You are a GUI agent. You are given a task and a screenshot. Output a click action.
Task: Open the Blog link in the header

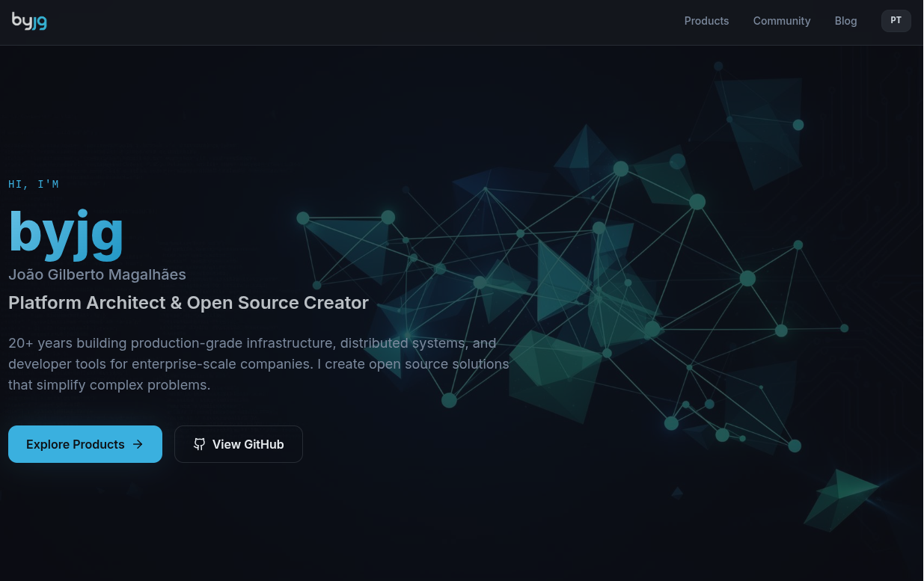coord(845,21)
